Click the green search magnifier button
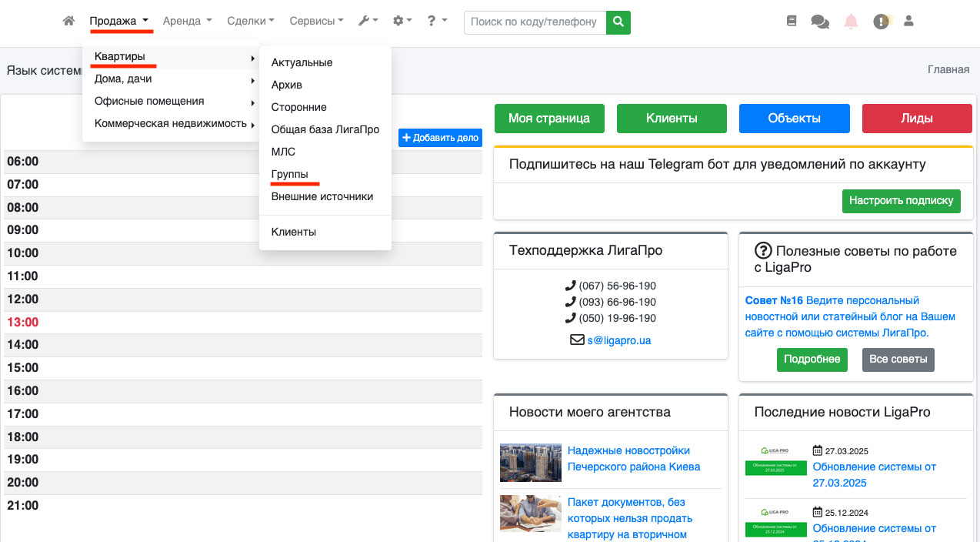The image size is (980, 542). 618,22
